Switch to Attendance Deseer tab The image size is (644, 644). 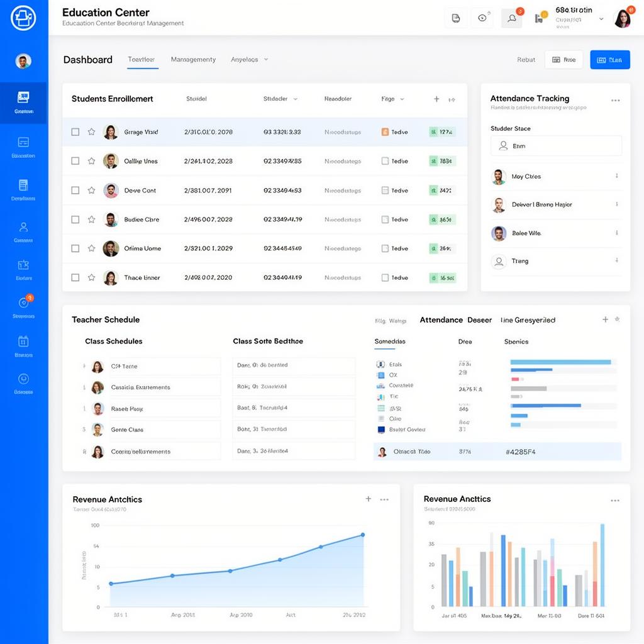point(455,320)
